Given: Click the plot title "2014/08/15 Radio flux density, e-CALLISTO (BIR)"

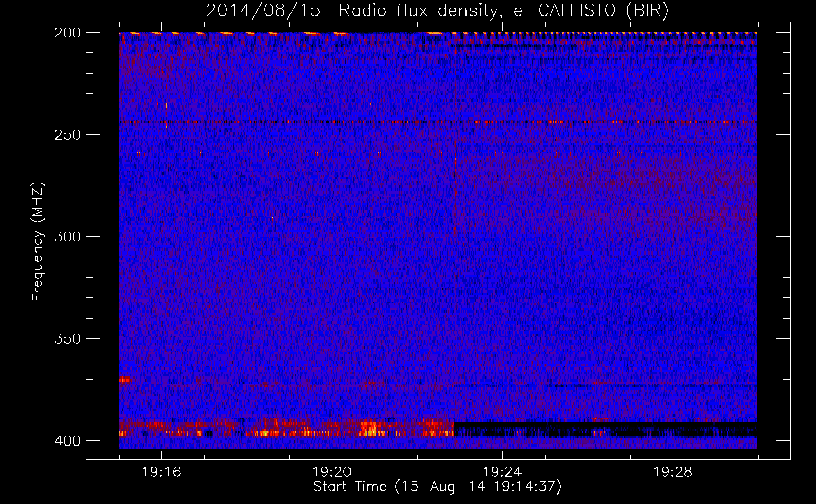Looking at the screenshot, I should click(437, 11).
